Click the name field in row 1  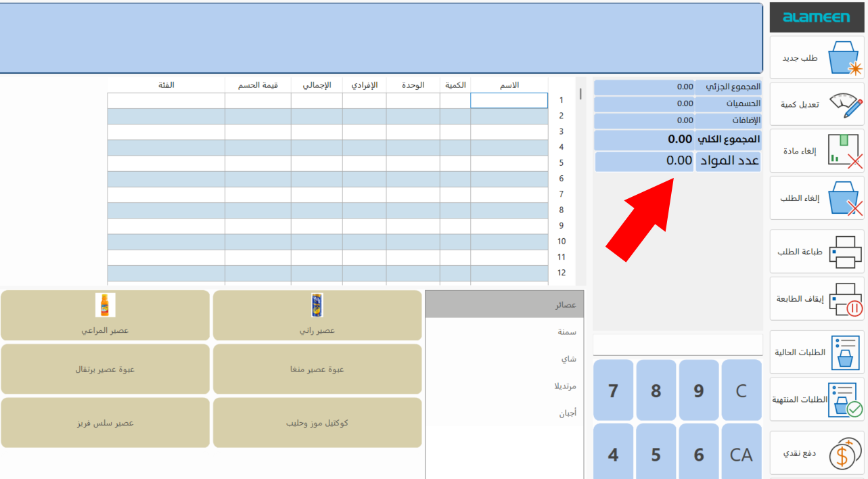[x=509, y=100]
